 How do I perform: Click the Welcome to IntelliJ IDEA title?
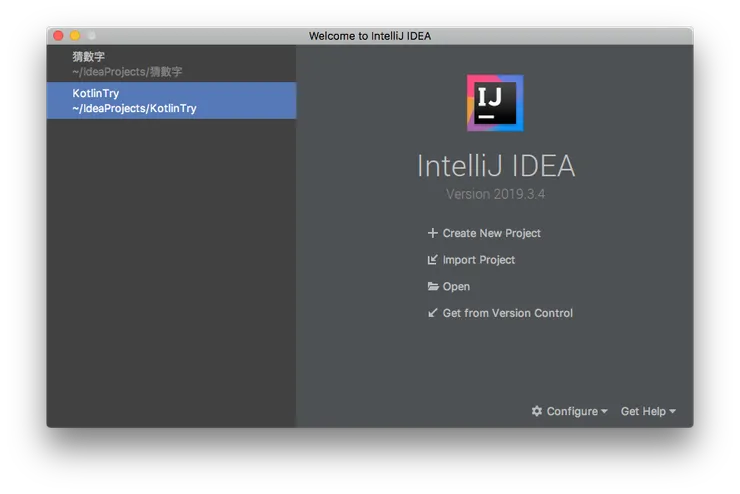click(370, 36)
